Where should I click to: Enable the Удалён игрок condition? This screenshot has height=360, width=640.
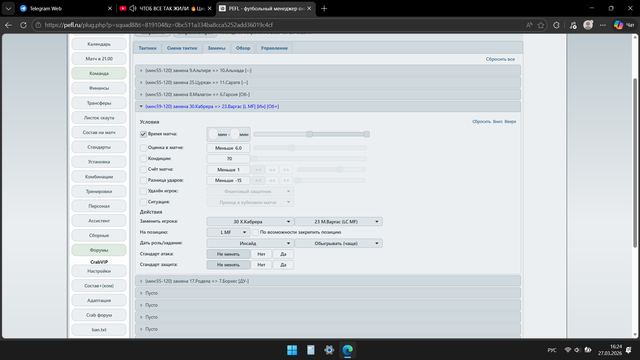coord(143,191)
